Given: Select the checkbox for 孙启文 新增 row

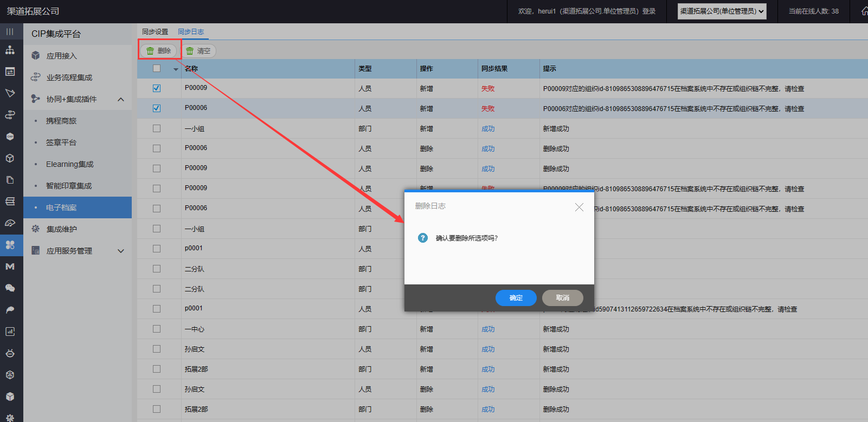Looking at the screenshot, I should click(x=157, y=348).
